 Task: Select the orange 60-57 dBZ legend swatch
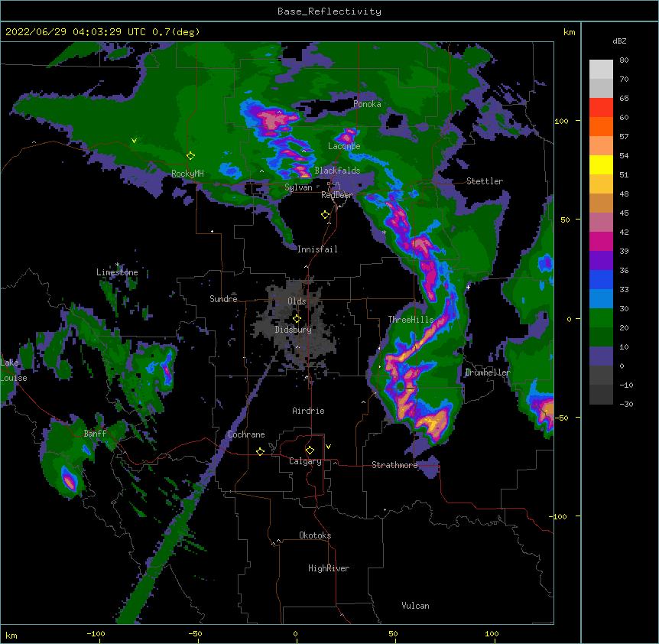pyautogui.click(x=601, y=126)
